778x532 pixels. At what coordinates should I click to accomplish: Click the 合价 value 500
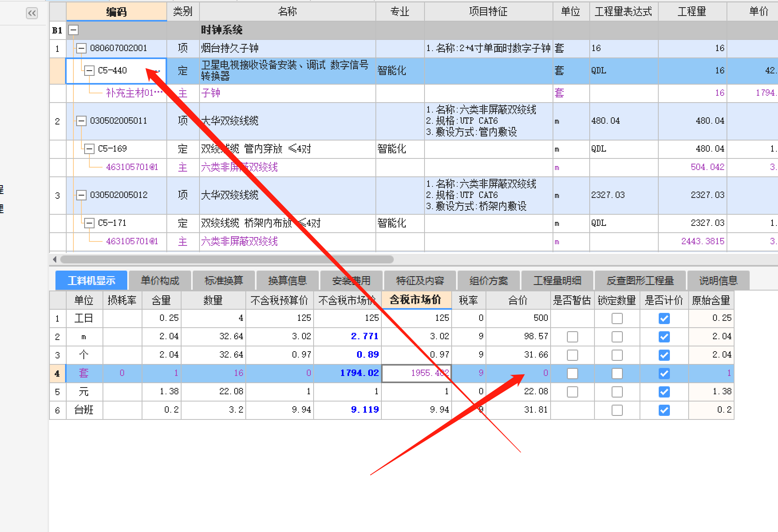541,318
